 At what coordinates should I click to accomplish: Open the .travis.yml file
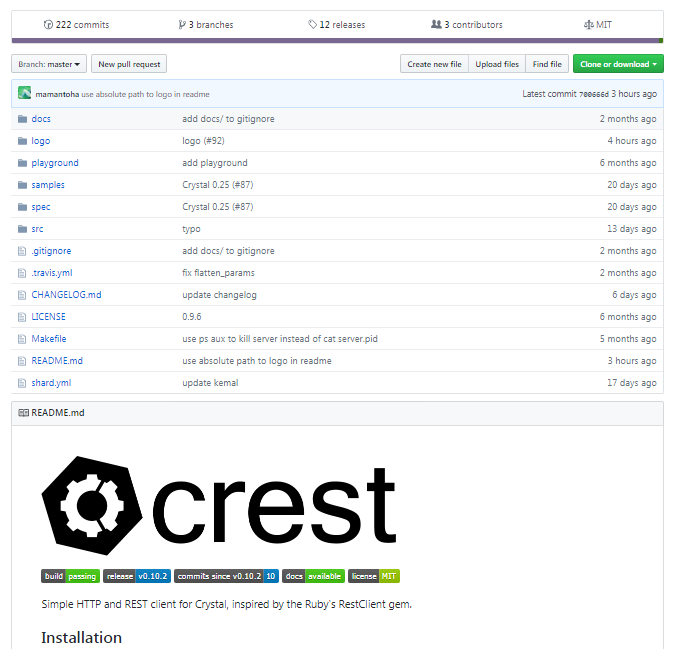(x=52, y=273)
